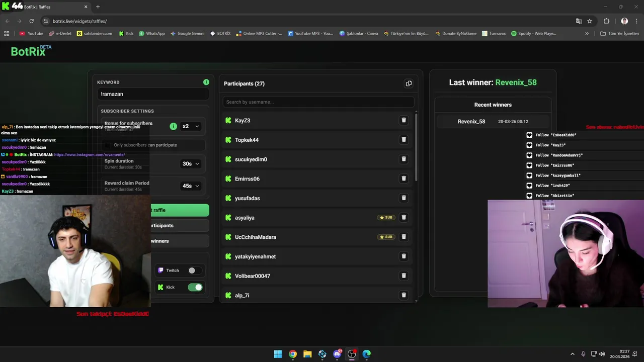The height and width of the screenshot is (362, 644).
Task: Remove yatakyiyenahmet with trash icon
Action: click(x=404, y=256)
